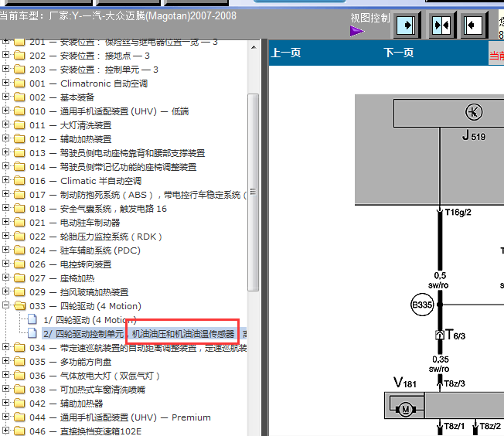Expand the 046 直接换档变速箱102E node
This screenshot has height=436, width=504.
point(5,431)
